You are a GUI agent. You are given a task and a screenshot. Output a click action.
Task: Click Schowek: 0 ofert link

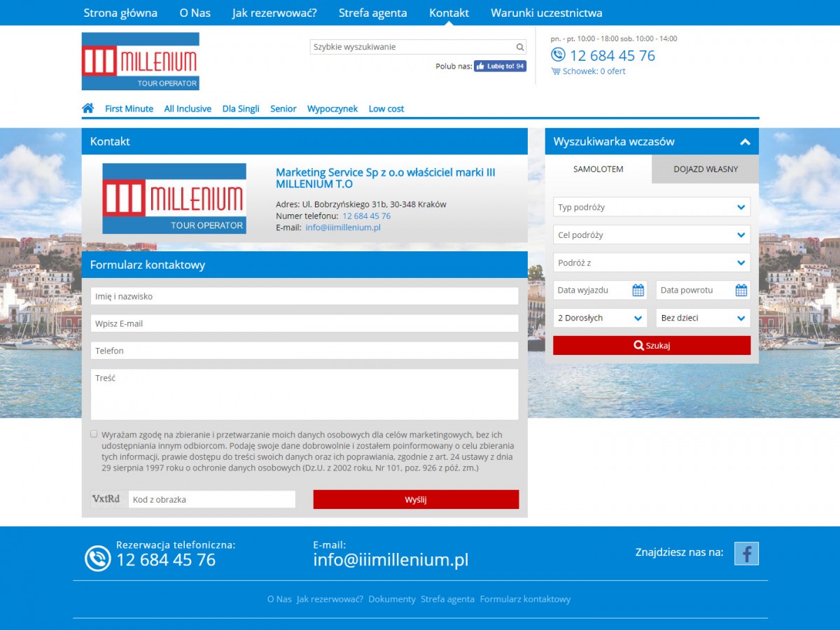[594, 71]
